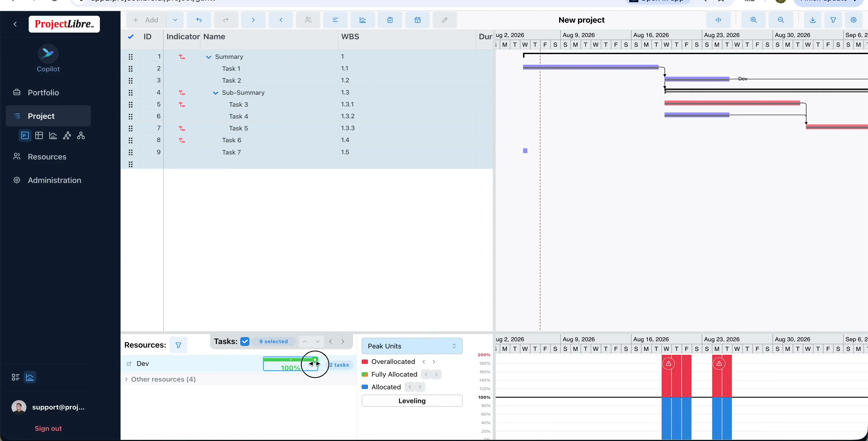Switch to WBS hierarchy view icon
Viewport: 868px width, 441px height.
(81, 136)
